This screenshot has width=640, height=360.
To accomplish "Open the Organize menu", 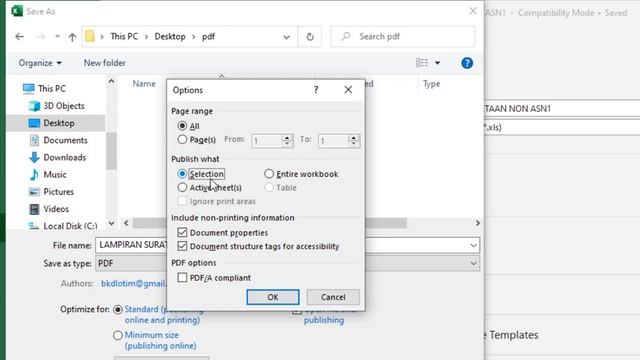I will [40, 63].
